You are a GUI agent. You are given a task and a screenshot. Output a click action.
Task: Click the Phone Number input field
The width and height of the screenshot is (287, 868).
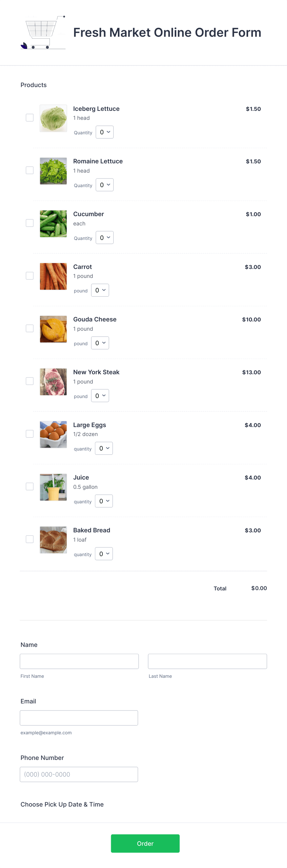tap(79, 774)
